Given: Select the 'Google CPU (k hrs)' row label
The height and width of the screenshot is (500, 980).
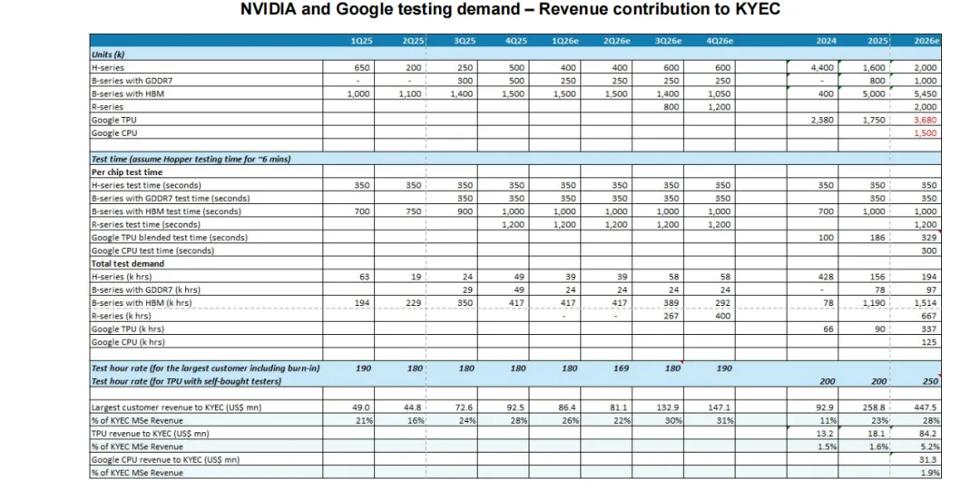Looking at the screenshot, I should [x=128, y=342].
